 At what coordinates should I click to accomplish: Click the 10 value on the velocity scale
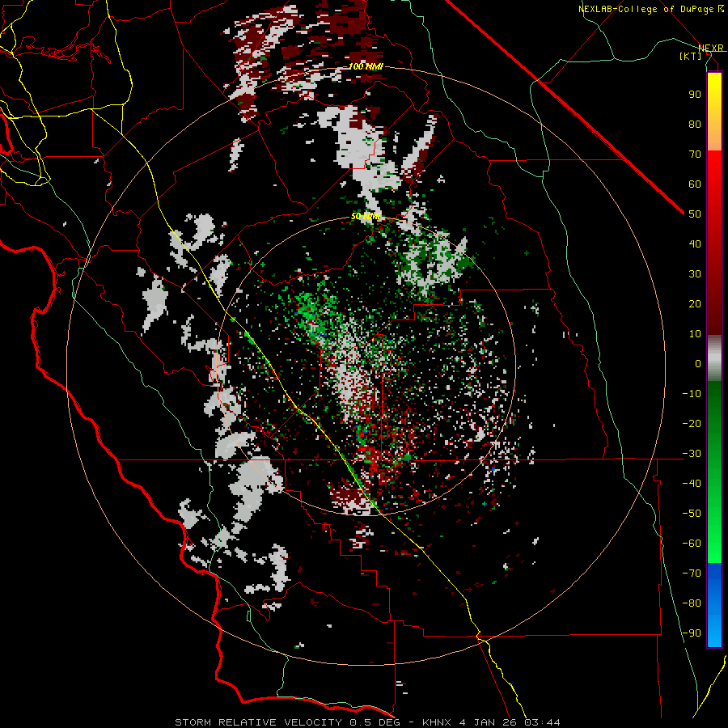pos(695,334)
